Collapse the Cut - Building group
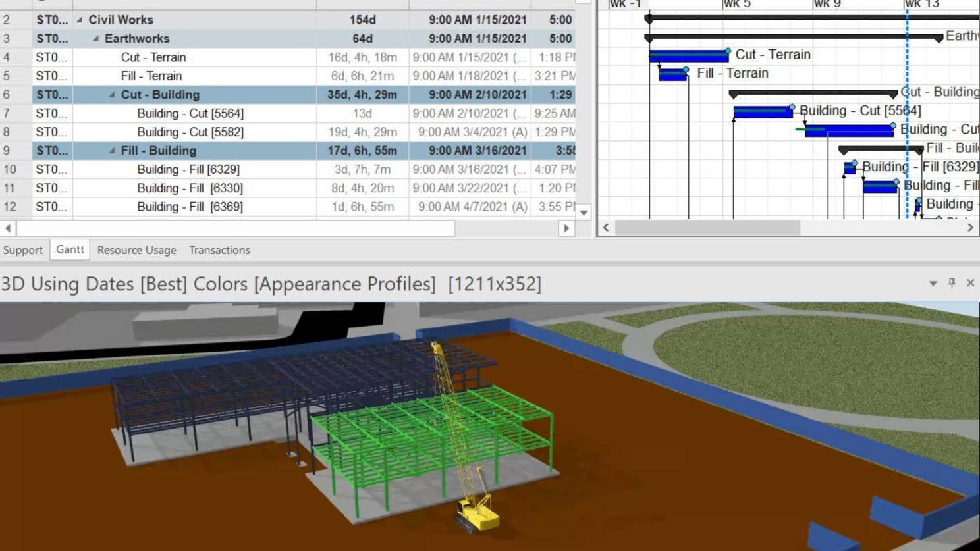 [x=112, y=95]
